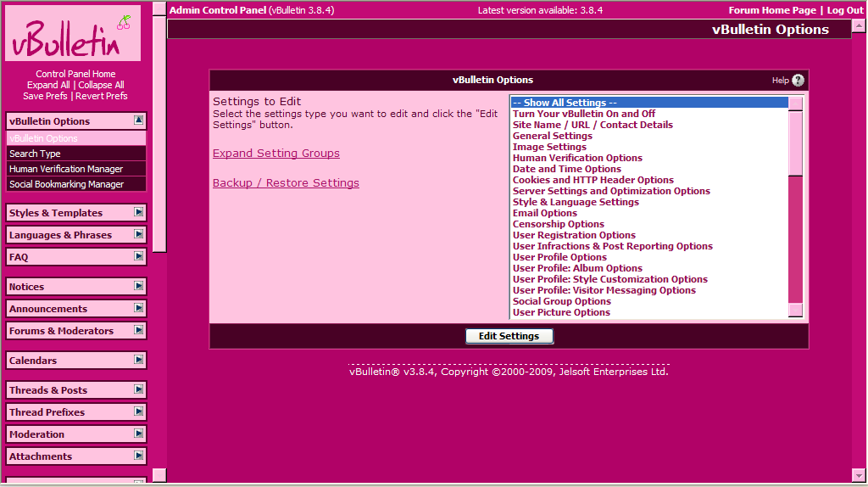Click settings list scrollbar up arrow

pyautogui.click(x=795, y=104)
